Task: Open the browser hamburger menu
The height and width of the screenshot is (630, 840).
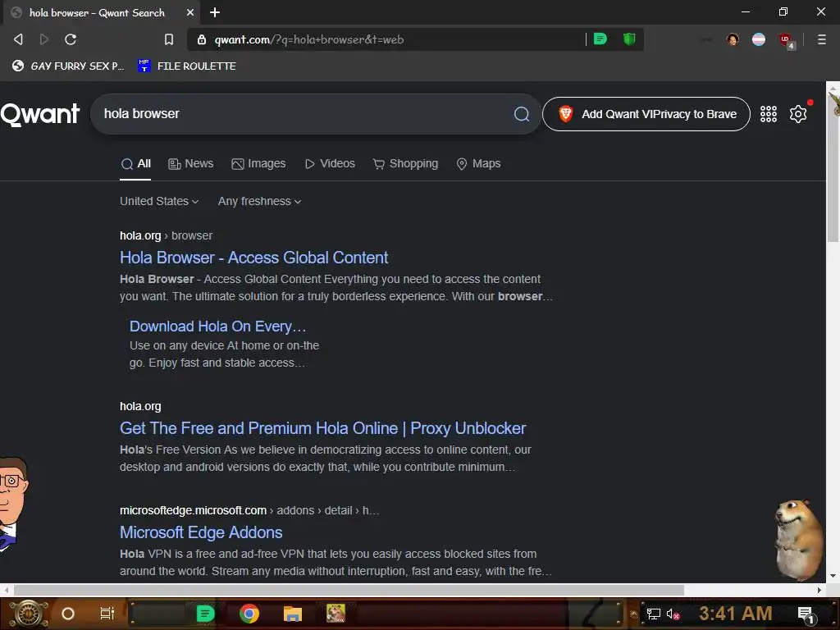Action: 821,39
